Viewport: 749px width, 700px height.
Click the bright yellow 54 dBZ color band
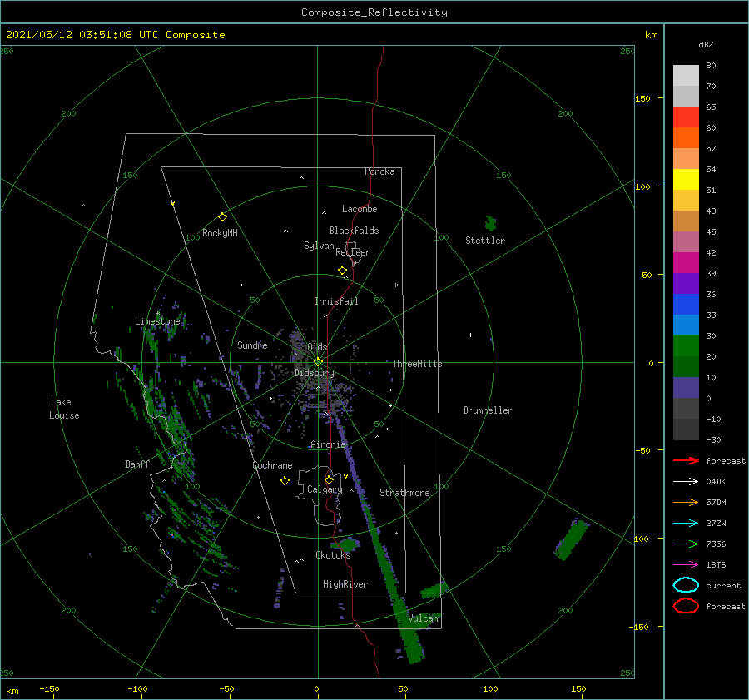coord(686,179)
